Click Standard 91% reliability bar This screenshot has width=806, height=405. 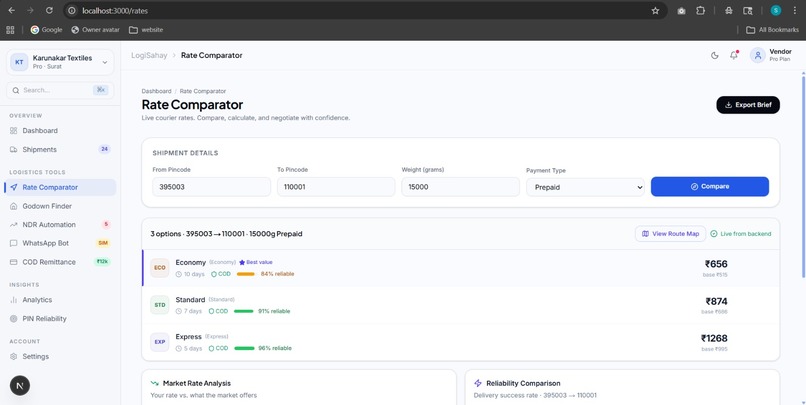[244, 311]
